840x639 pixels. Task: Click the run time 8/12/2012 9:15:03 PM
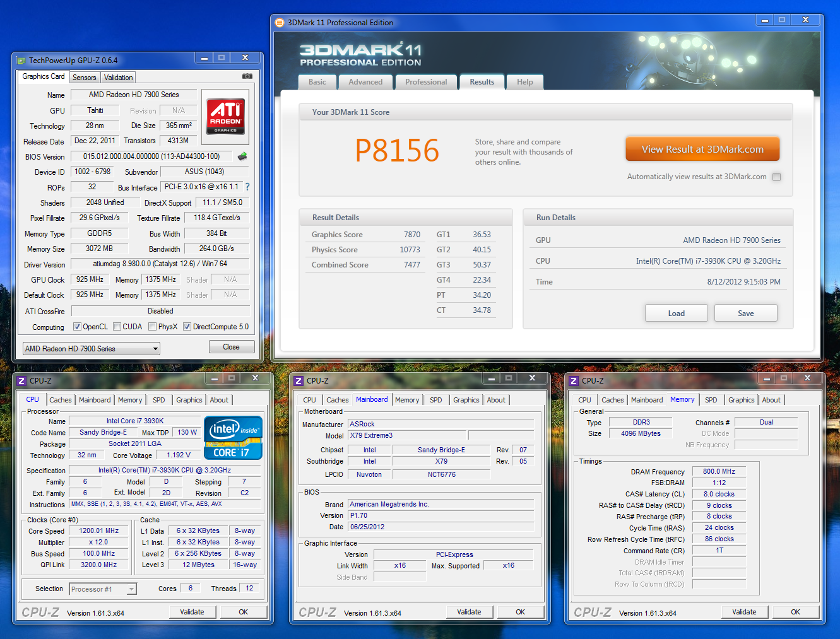coord(743,282)
